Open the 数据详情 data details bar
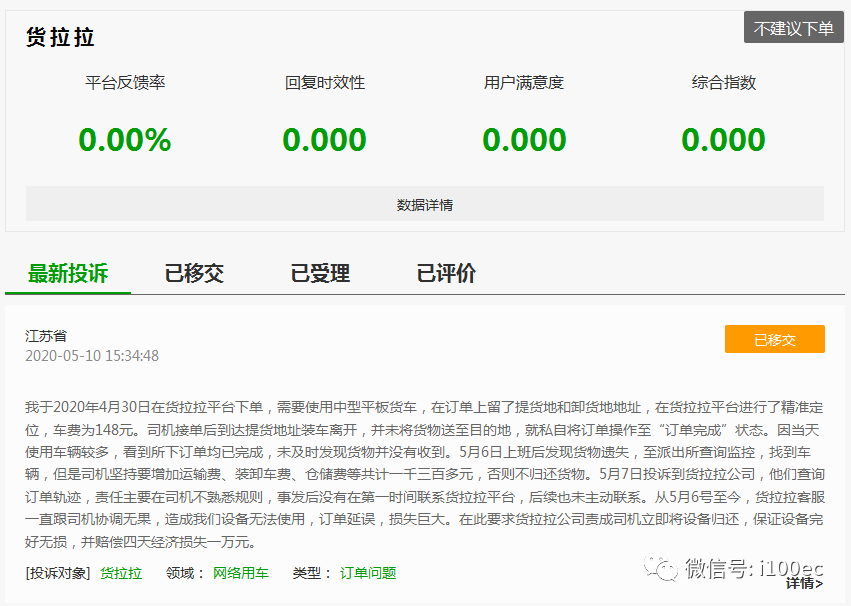Viewport: 851px width, 606px height. 424,204
